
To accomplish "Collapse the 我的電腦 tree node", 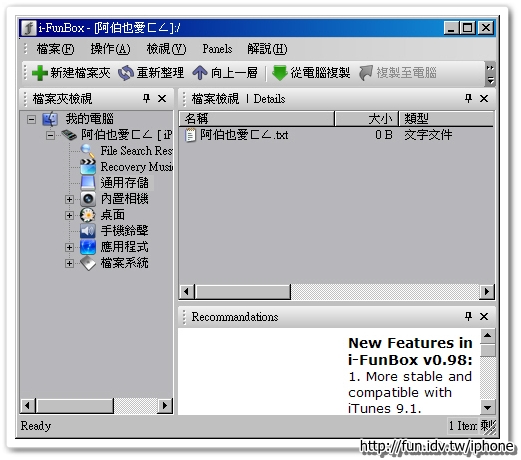I will (x=31, y=119).
